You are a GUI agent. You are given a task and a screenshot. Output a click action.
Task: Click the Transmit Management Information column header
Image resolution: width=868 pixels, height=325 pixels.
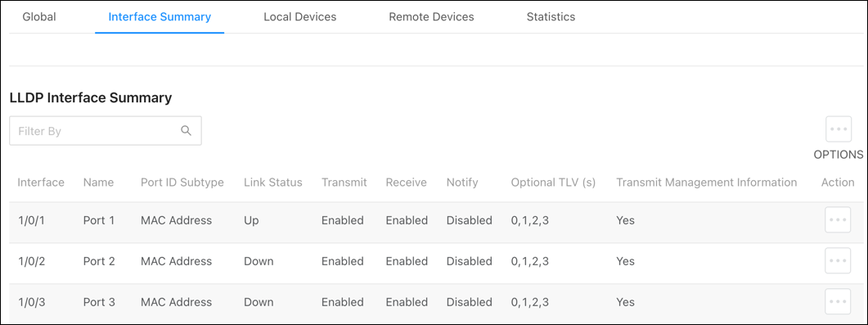(x=706, y=183)
